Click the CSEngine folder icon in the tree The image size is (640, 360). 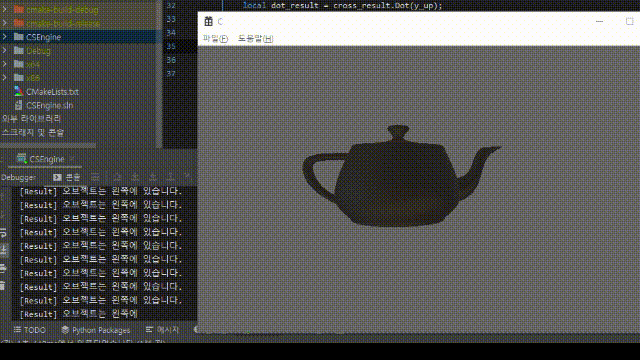18,37
